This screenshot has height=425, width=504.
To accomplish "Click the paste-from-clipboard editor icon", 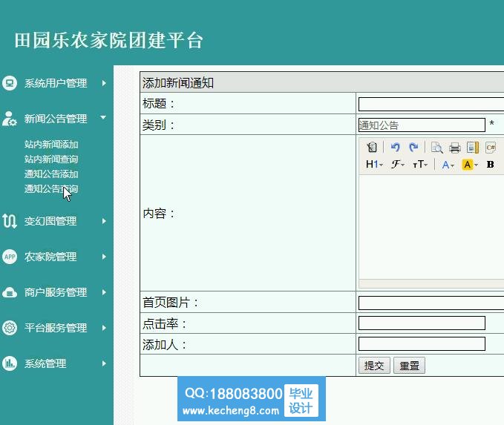I will (372, 147).
